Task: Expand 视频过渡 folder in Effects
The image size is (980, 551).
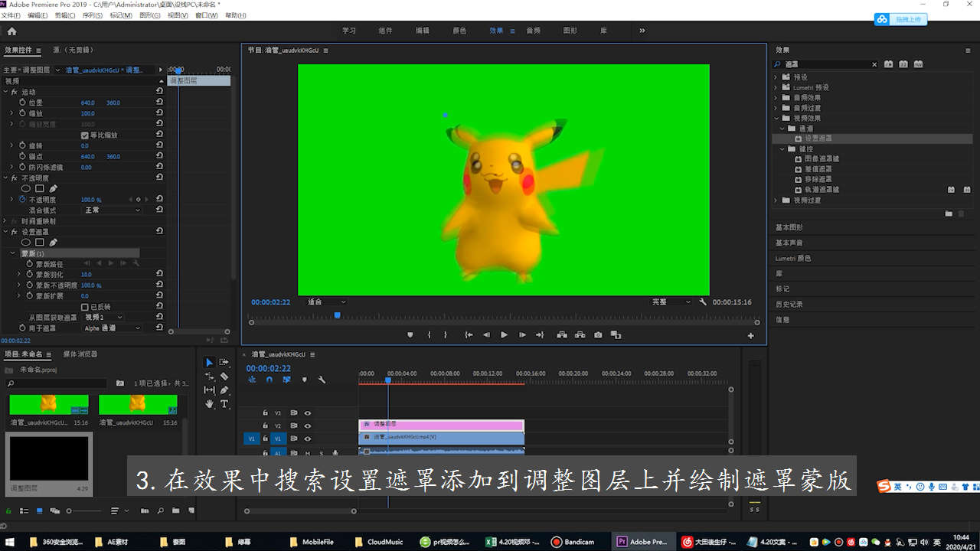Action: pyautogui.click(x=776, y=201)
